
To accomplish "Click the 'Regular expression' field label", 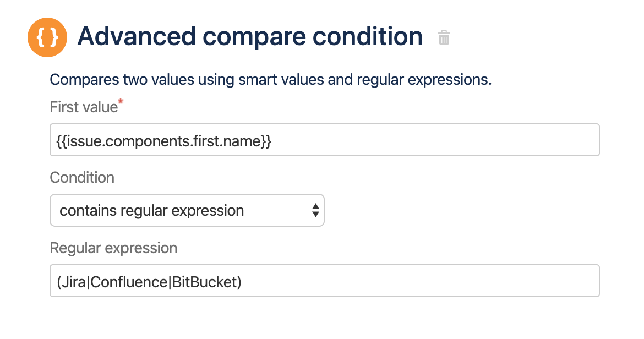I will [113, 248].
